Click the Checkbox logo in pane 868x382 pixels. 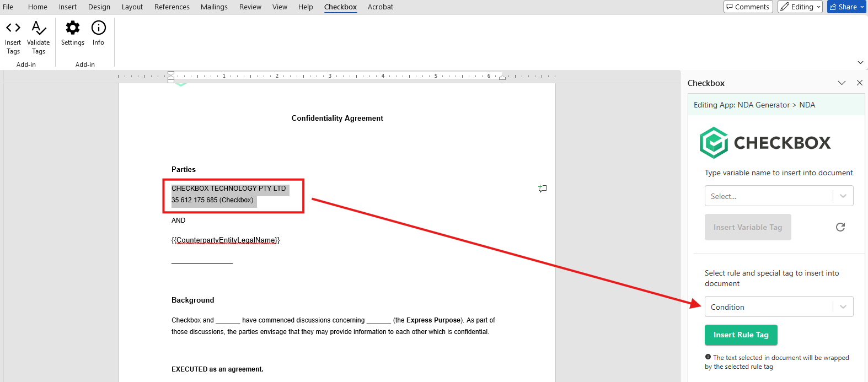pos(765,143)
